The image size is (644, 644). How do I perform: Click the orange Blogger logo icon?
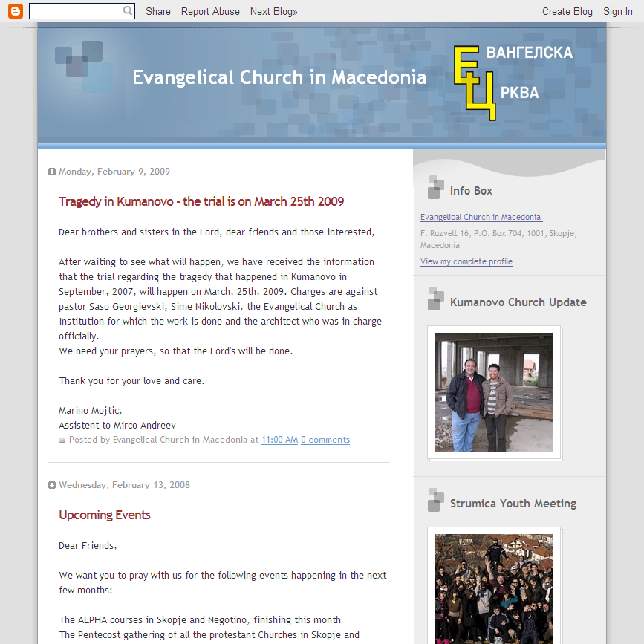pos(15,11)
